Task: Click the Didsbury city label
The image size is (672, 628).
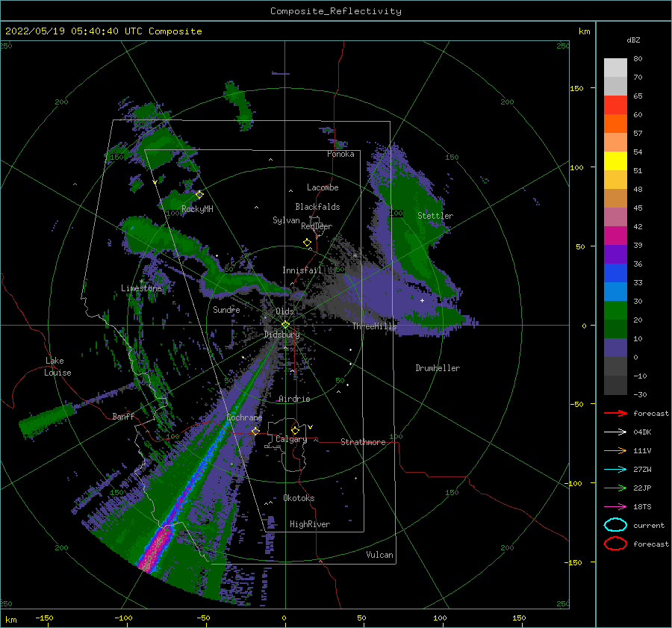Action: pos(281,335)
